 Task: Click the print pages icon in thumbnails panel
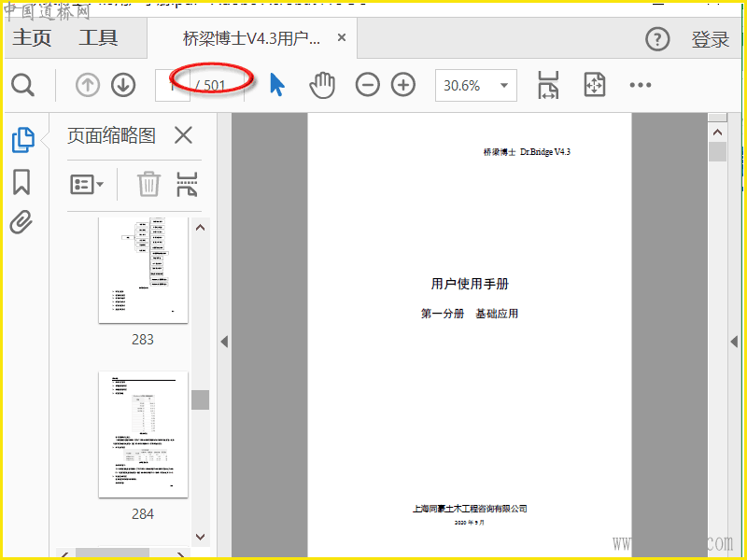click(187, 184)
